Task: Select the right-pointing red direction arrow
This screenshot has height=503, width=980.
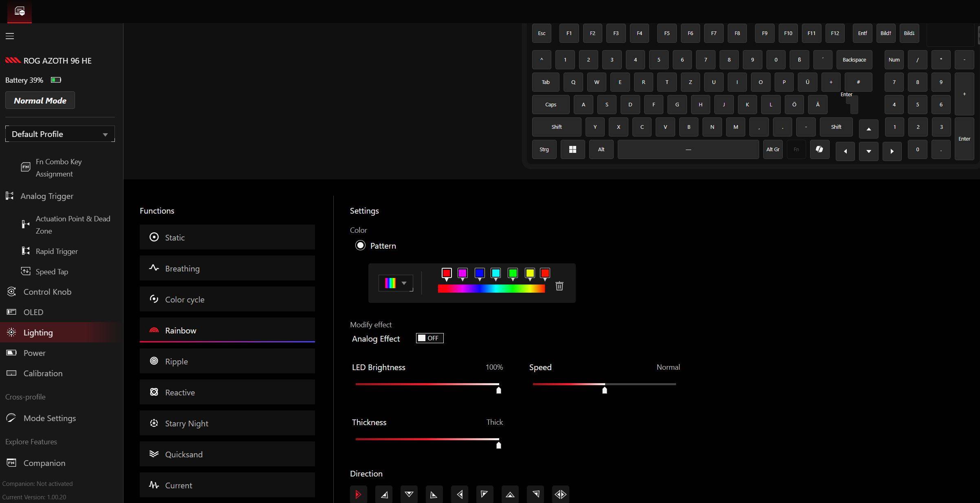Action: [x=358, y=494]
